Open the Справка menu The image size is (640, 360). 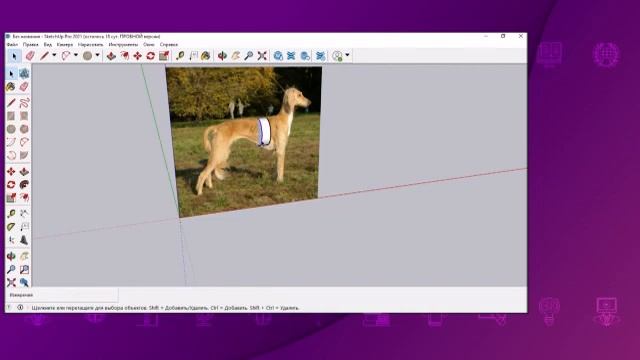pos(169,44)
